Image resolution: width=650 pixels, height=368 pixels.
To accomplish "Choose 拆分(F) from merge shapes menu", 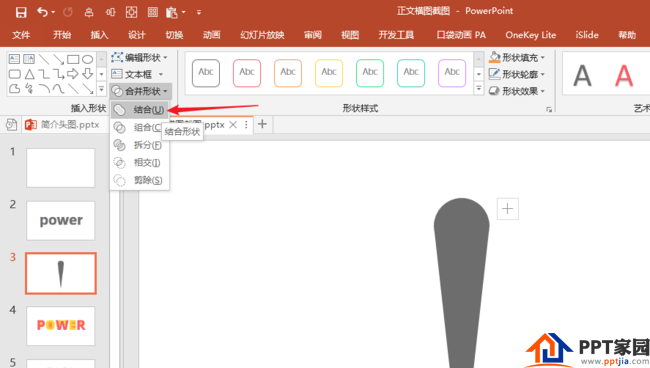I will 139,145.
